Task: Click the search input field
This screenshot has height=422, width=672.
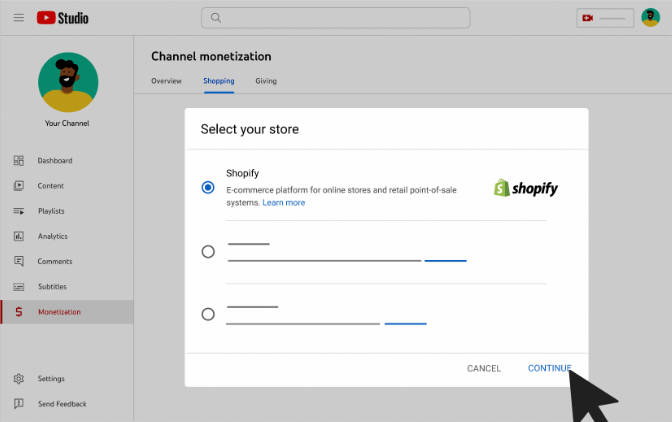Action: click(336, 18)
